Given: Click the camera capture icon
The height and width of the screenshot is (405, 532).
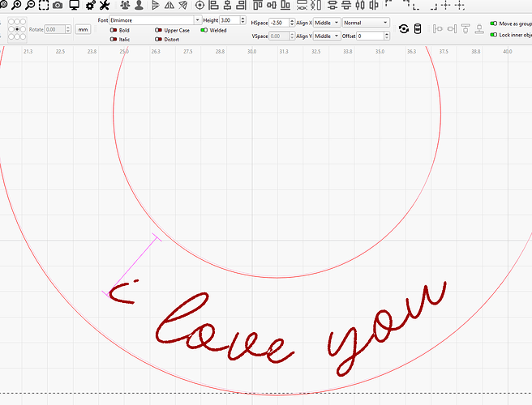Looking at the screenshot, I should [58, 5].
